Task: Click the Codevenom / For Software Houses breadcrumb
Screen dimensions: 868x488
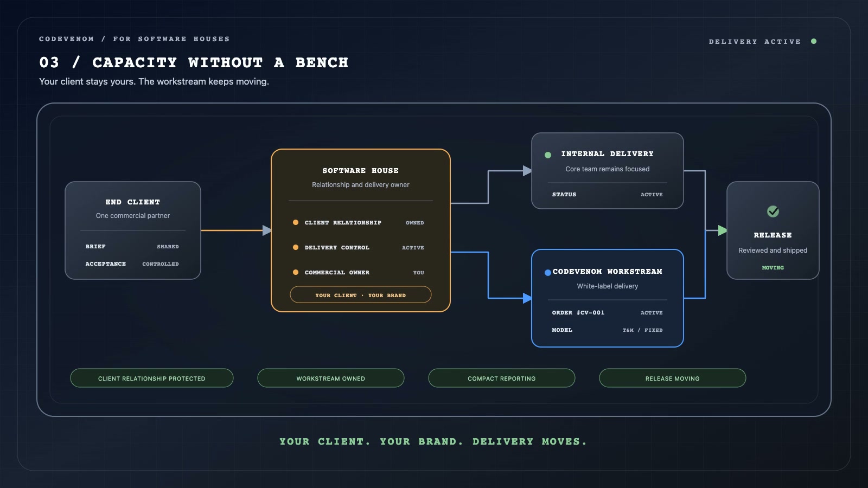Action: pyautogui.click(x=135, y=39)
